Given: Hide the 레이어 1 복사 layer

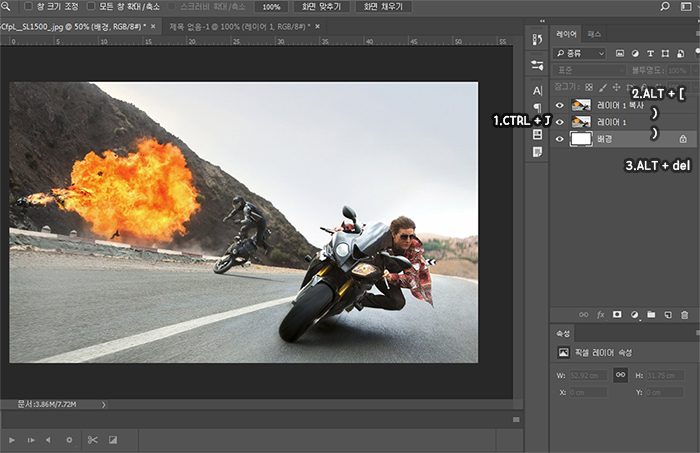Looking at the screenshot, I should click(560, 105).
